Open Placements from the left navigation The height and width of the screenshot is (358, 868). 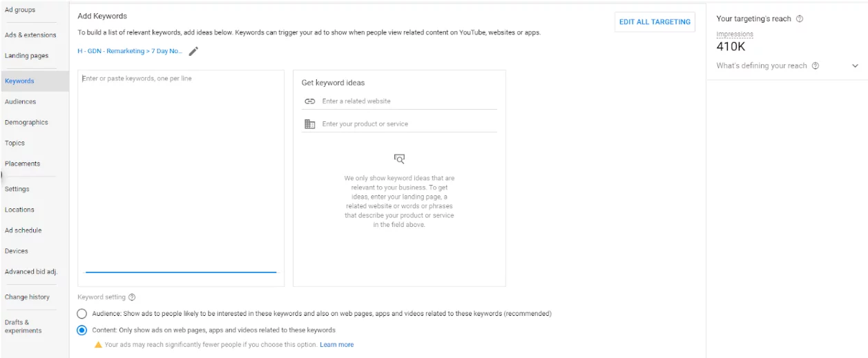23,163
